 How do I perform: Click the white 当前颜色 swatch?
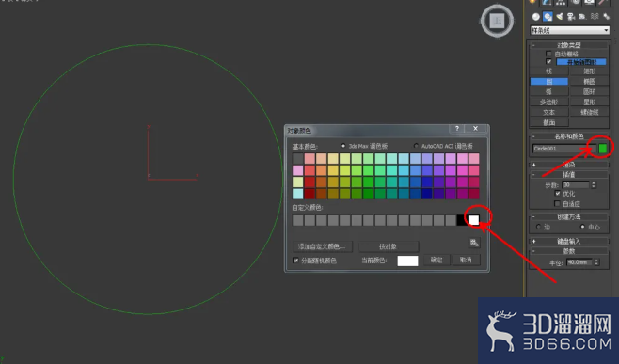click(407, 261)
